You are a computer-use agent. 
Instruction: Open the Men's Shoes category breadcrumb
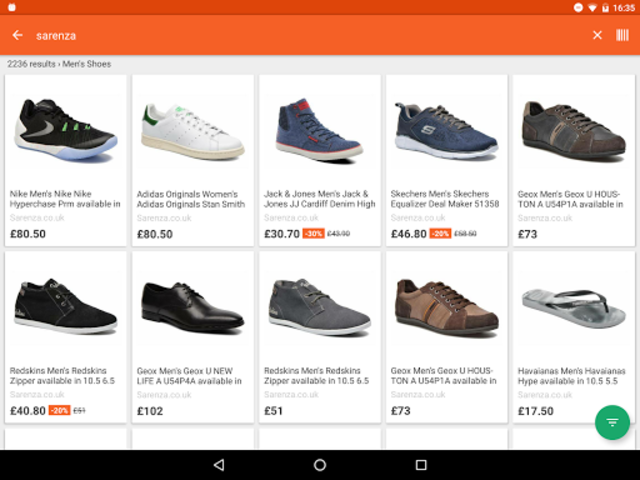89,64
